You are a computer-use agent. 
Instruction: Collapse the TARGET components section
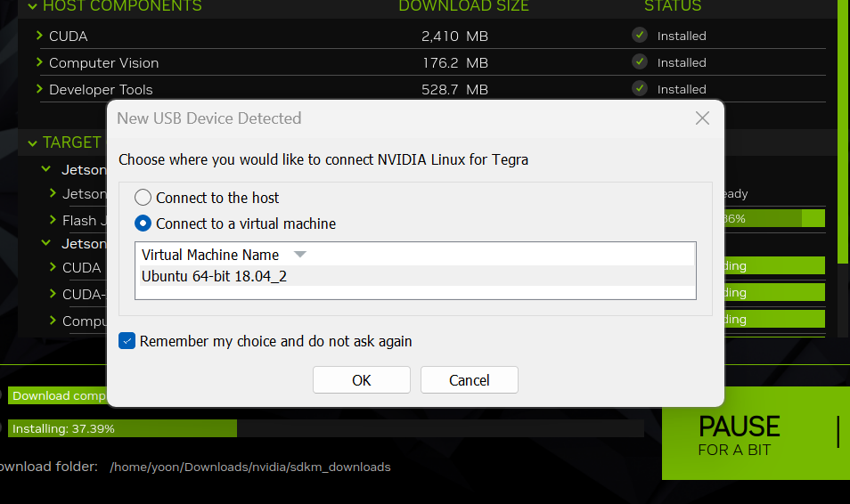pyautogui.click(x=33, y=143)
